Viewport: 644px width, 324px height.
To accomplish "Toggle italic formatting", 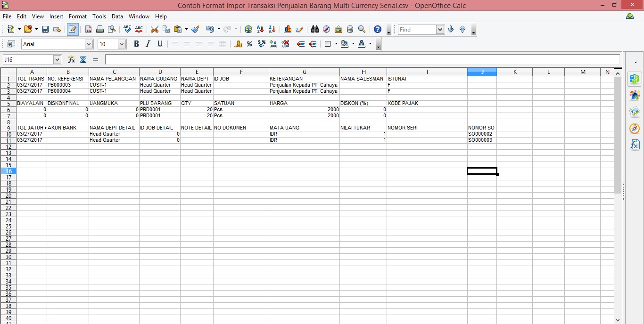I will tap(148, 44).
